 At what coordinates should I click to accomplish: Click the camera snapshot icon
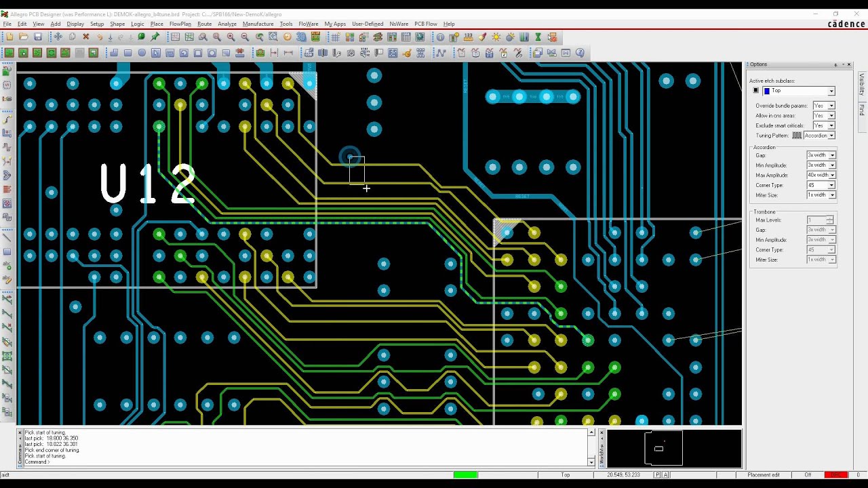(351, 53)
